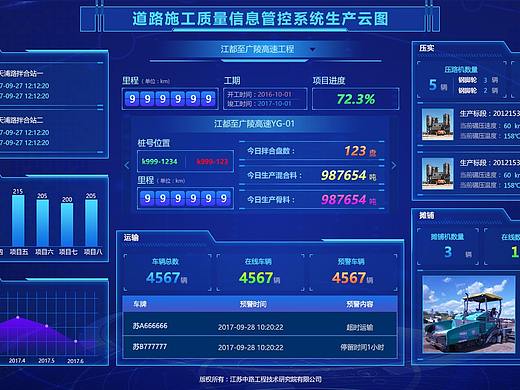Screen dimensions: 520x390
Task: Click the 竣工时间 2017-10-01 text
Action: coord(259,104)
